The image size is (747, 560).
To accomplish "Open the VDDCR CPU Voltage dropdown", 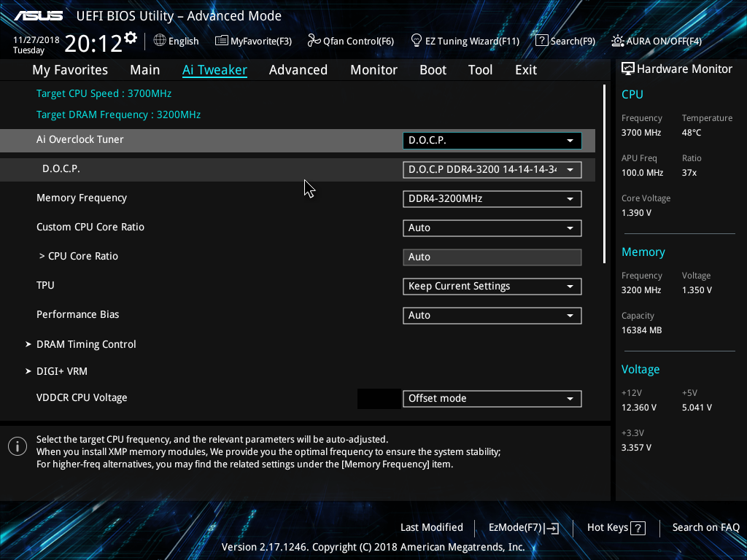I will [492, 399].
